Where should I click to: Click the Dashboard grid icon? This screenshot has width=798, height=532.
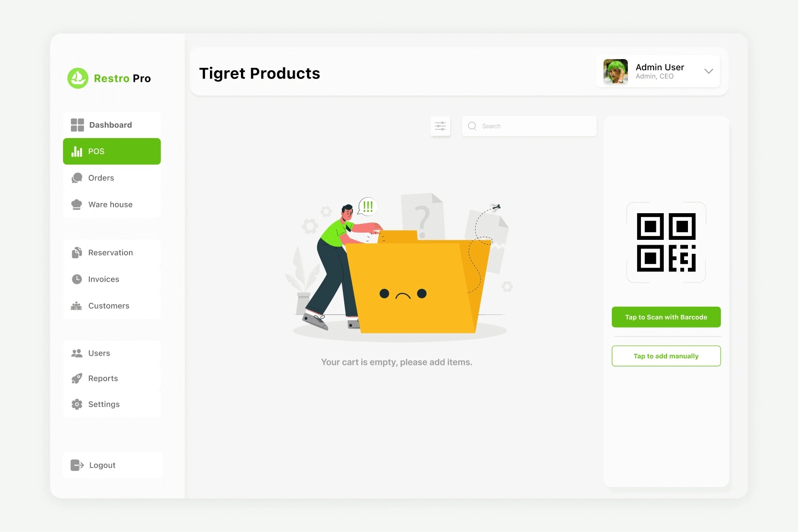(77, 125)
